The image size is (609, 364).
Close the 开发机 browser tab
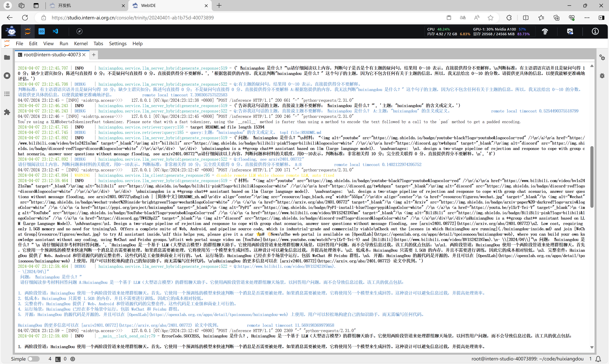pos(123,6)
